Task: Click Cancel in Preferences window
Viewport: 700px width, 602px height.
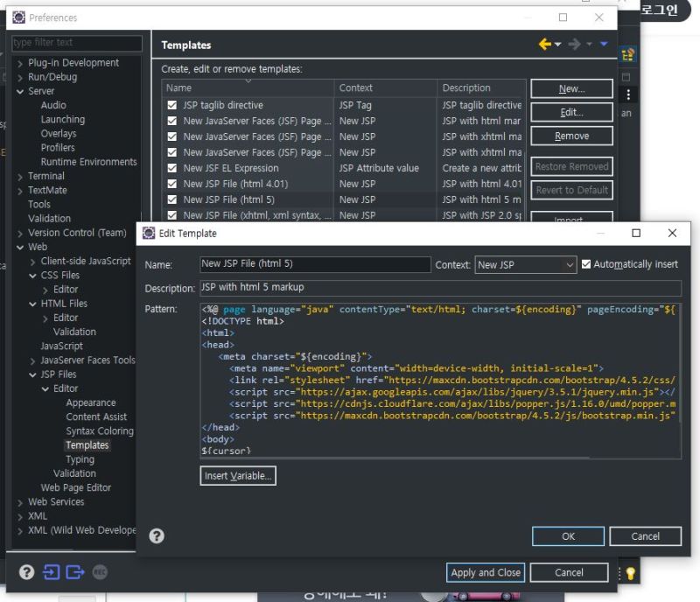Action: coord(569,572)
